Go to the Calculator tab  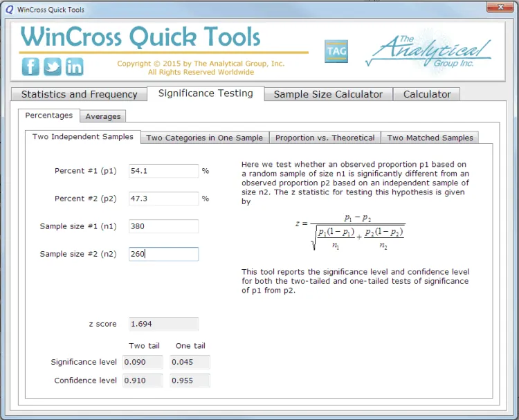pyautogui.click(x=427, y=94)
